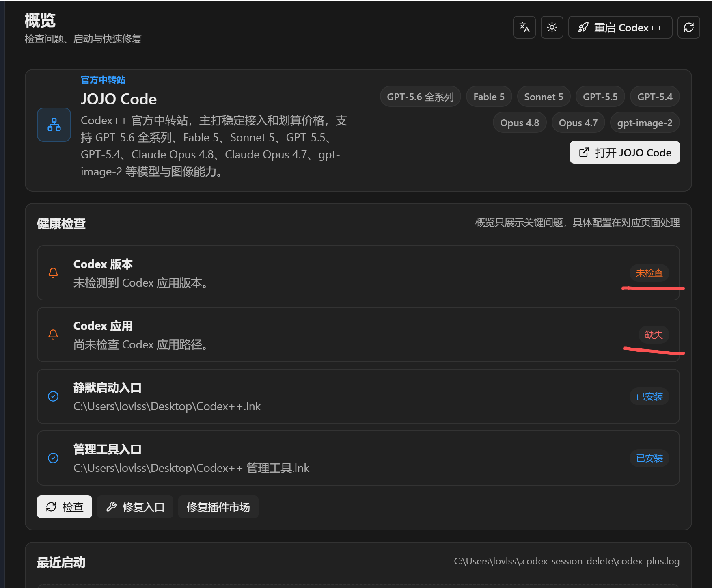Select the gpt-image-2 model tag
This screenshot has width=712, height=588.
pos(645,123)
